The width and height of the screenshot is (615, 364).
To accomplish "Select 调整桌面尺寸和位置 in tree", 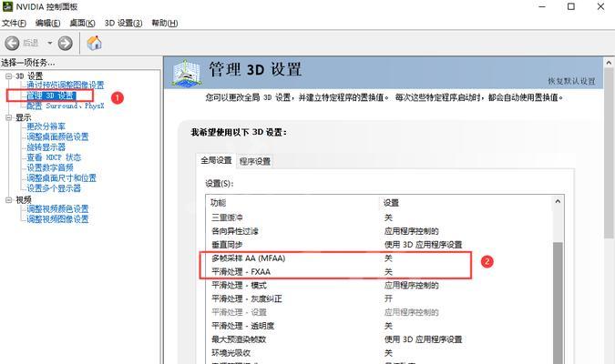I will point(61,177).
